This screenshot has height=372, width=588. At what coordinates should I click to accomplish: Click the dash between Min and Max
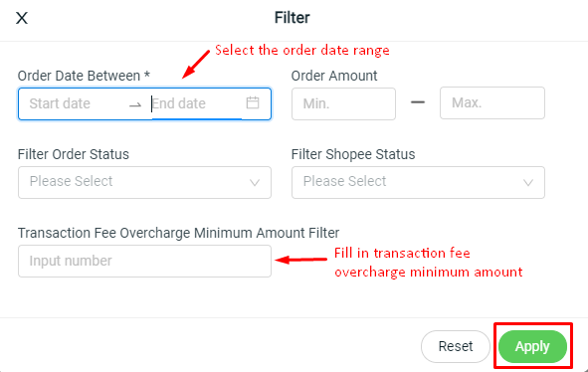click(418, 102)
